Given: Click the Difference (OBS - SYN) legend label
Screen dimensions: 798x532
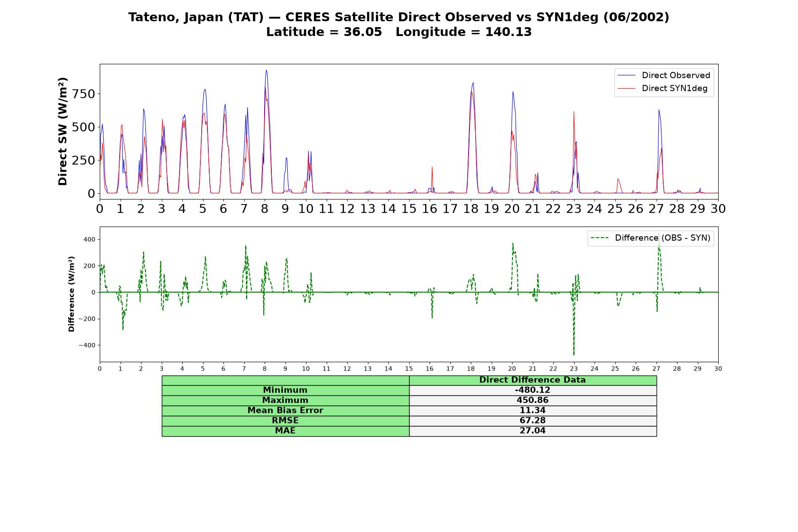Looking at the screenshot, I should coord(662,238).
